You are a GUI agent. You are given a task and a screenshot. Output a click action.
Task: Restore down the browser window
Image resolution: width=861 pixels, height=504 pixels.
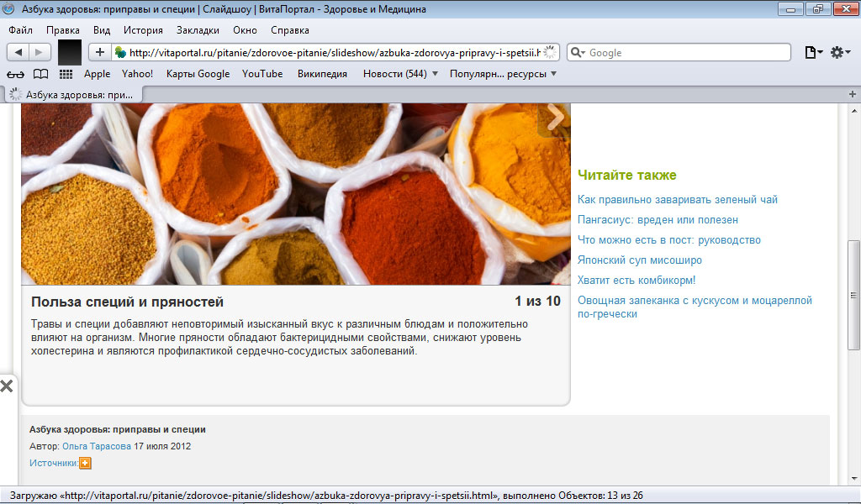coord(818,9)
